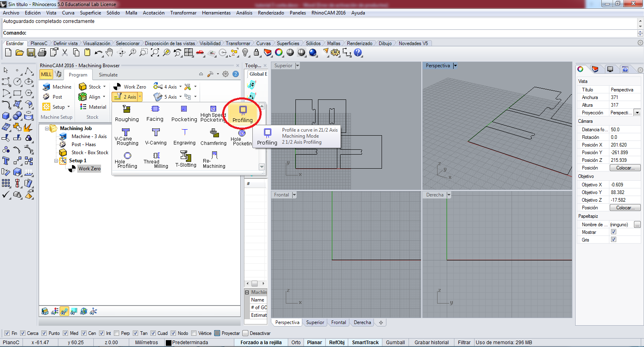This screenshot has width=644, height=347.
Task: Select the Chamfering operation
Action: click(214, 137)
